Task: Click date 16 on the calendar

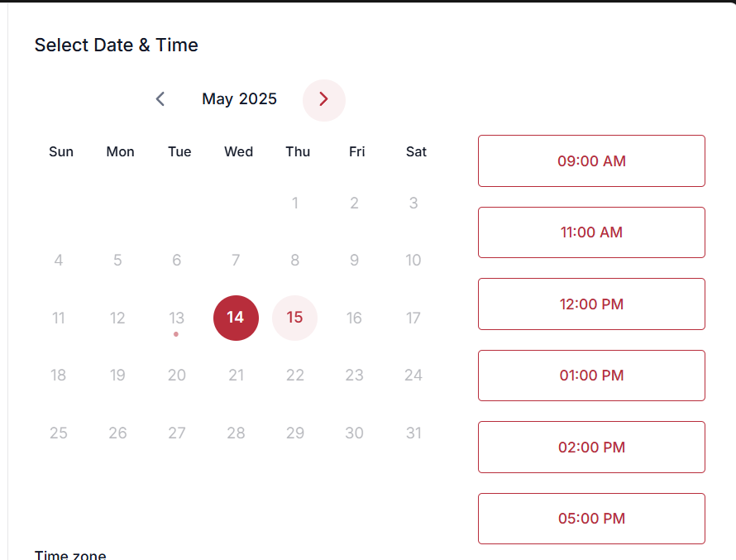Action: (355, 318)
